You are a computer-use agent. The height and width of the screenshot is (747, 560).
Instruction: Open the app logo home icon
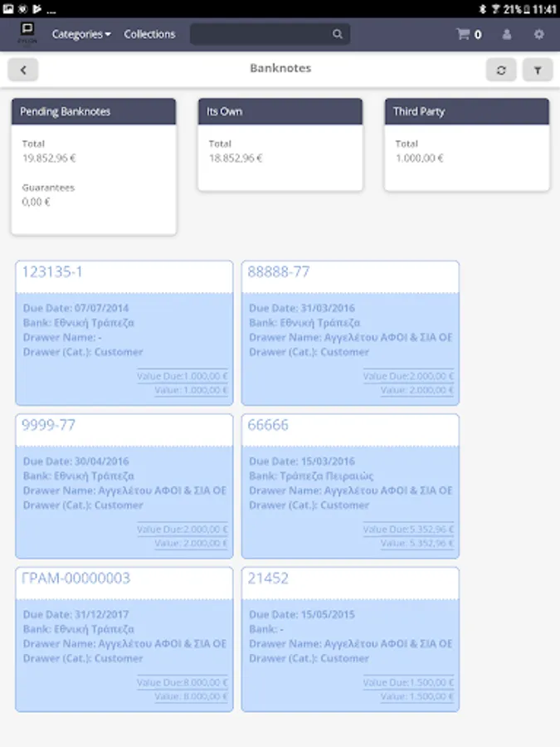pos(27,34)
